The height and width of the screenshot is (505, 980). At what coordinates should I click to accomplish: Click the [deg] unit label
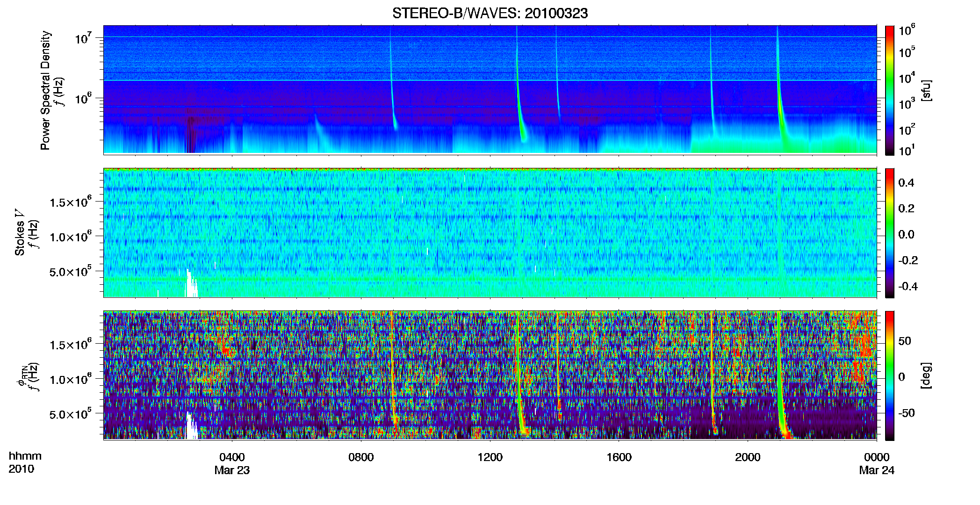pos(926,375)
